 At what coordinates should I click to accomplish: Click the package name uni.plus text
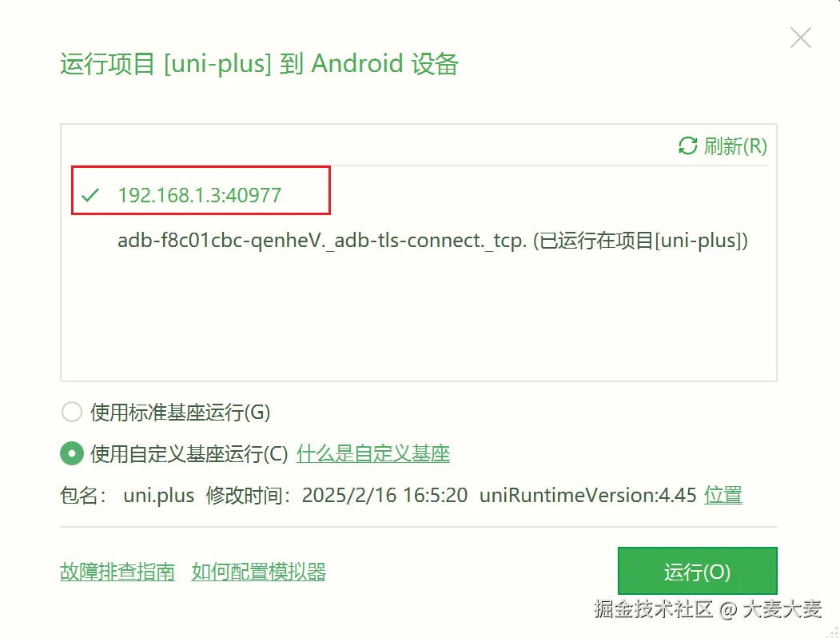[158, 495]
